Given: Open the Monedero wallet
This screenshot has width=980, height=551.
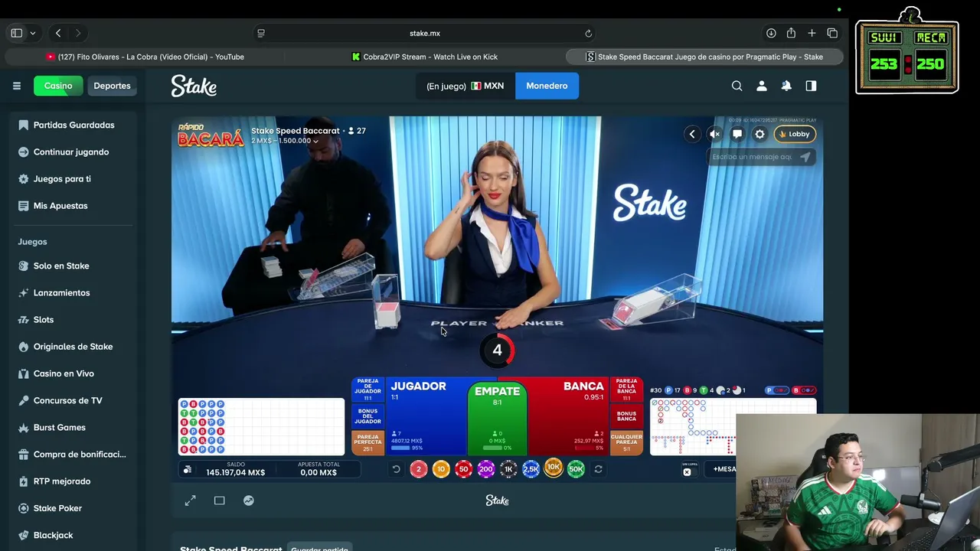Looking at the screenshot, I should [x=547, y=86].
